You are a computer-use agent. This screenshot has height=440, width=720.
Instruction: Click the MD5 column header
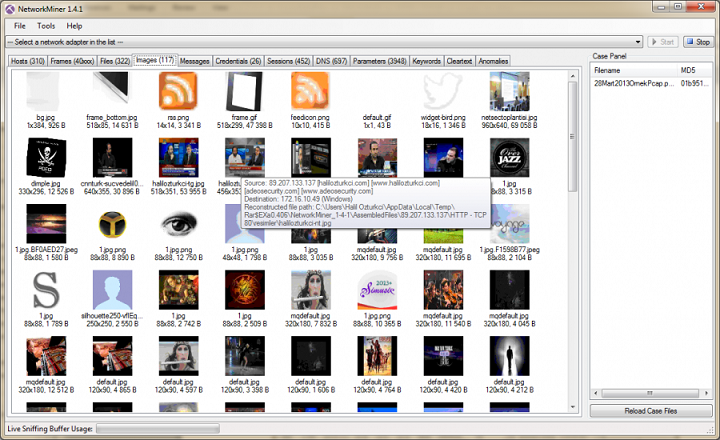pos(695,70)
